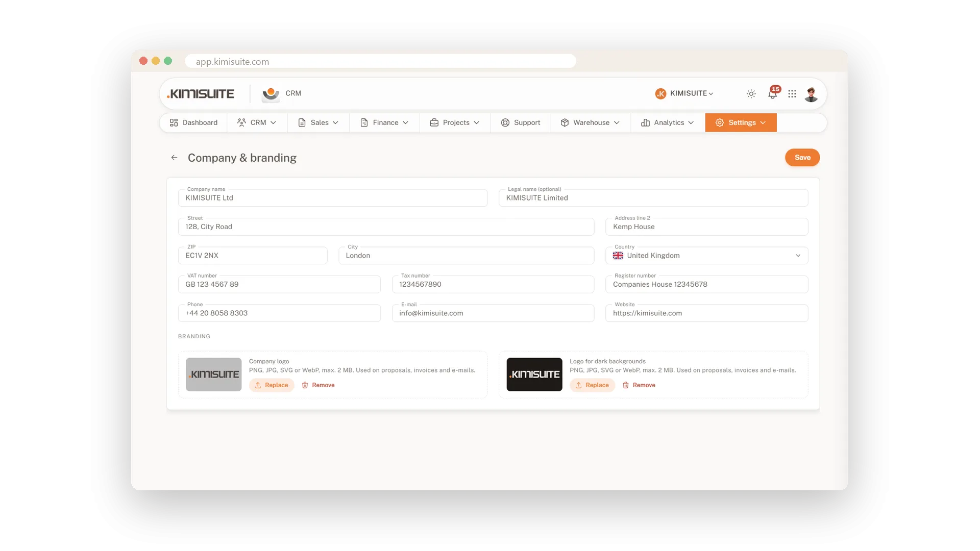This screenshot has height=551, width=980.
Task: Click the City field with London
Action: click(x=467, y=256)
